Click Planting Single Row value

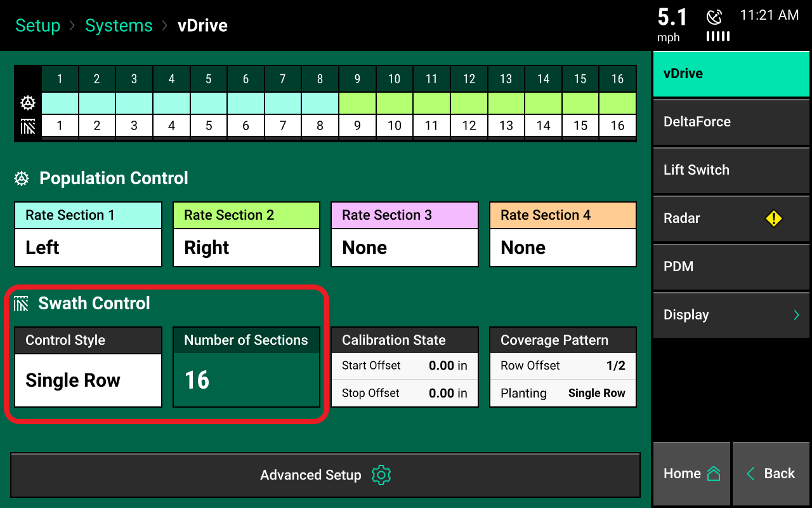tap(597, 393)
